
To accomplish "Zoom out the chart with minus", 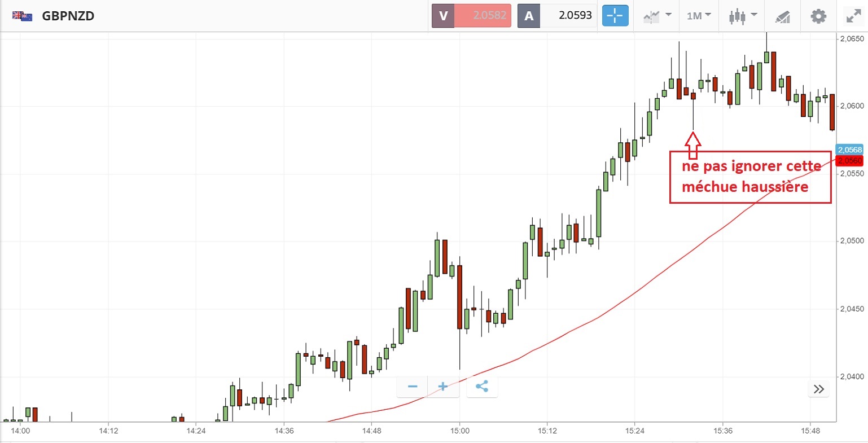I will [413, 387].
